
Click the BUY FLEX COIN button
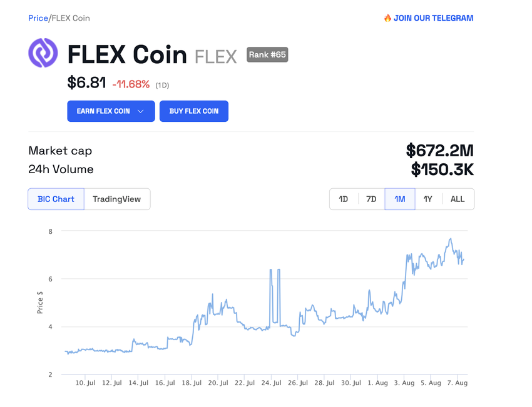point(193,111)
